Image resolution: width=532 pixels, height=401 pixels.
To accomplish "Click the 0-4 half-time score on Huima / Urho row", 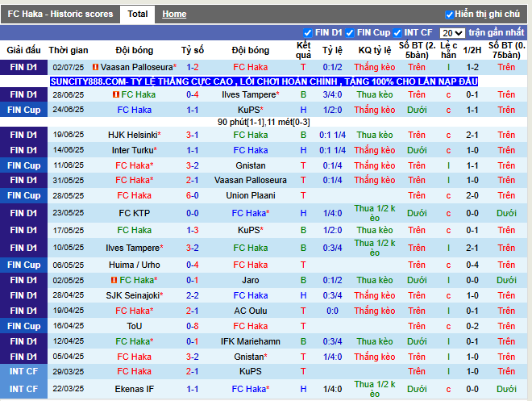I will click(472, 265).
